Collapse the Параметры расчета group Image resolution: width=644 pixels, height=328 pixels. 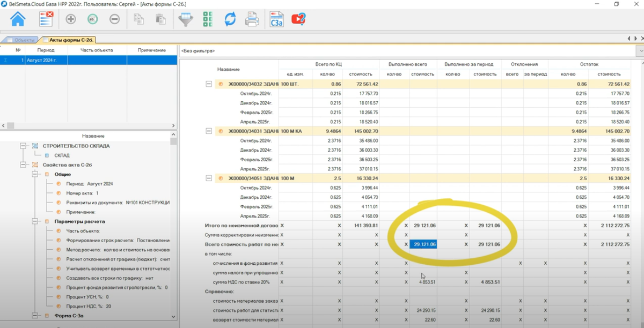(35, 221)
